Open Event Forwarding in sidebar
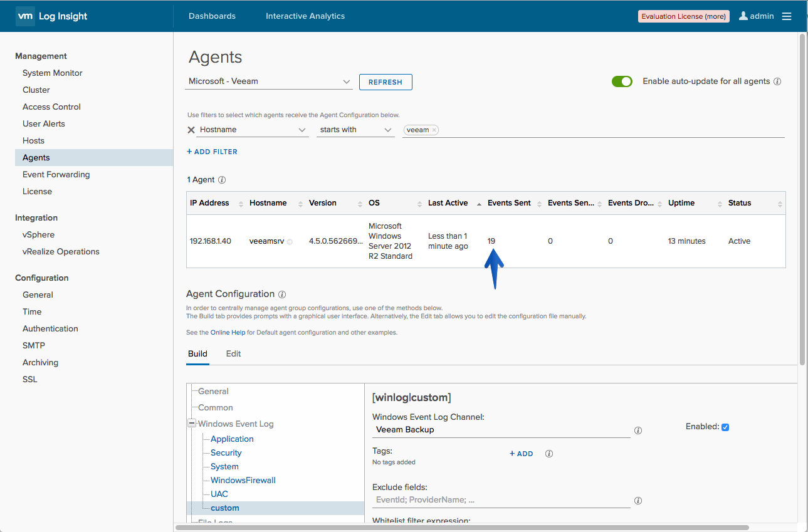This screenshot has width=808, height=532. (x=56, y=175)
